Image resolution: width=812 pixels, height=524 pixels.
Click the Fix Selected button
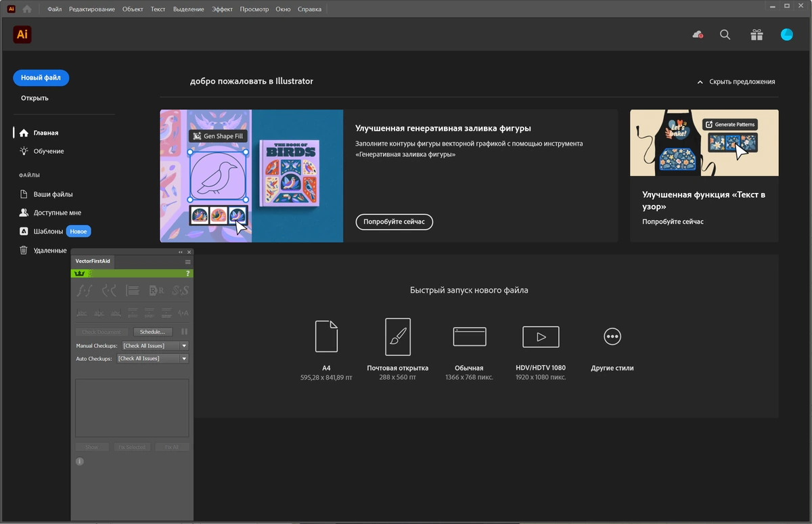pos(131,447)
